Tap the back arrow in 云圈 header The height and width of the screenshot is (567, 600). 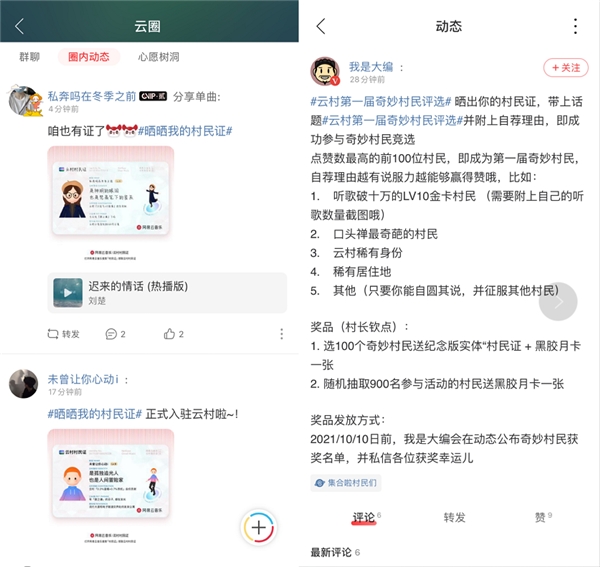(19, 26)
